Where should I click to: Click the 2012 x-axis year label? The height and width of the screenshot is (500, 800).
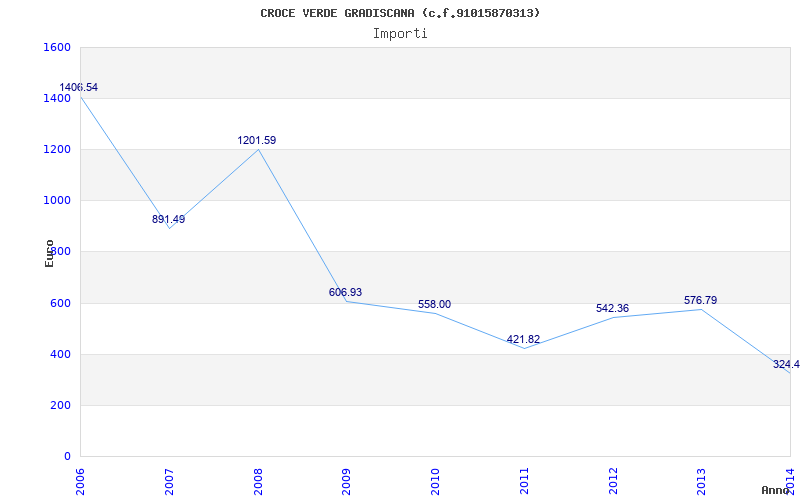(613, 480)
